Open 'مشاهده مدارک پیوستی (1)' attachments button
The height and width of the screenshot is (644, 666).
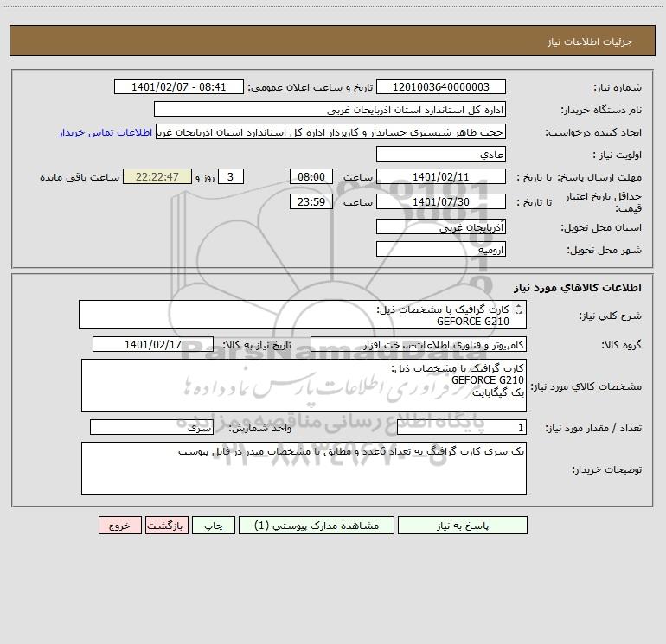(x=317, y=526)
